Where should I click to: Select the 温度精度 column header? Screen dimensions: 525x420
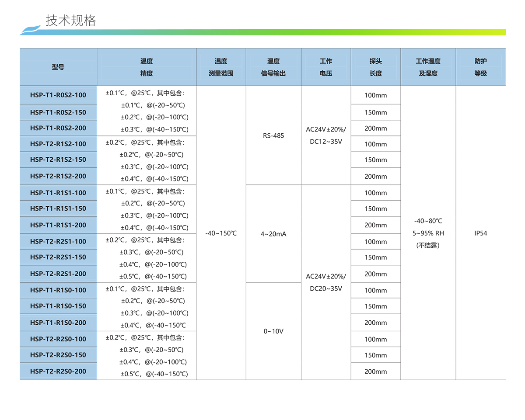coord(147,67)
